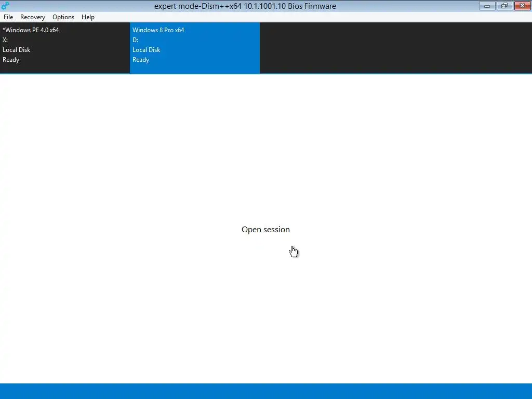This screenshot has height=399, width=532.
Task: Select the Windows 8 Pro x64 image tile
Action: click(195, 48)
